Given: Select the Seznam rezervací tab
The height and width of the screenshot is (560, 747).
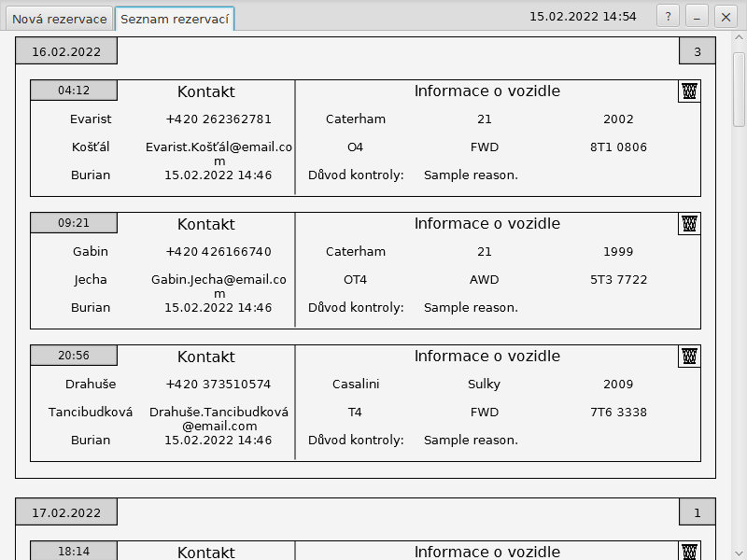Looking at the screenshot, I should 175,19.
